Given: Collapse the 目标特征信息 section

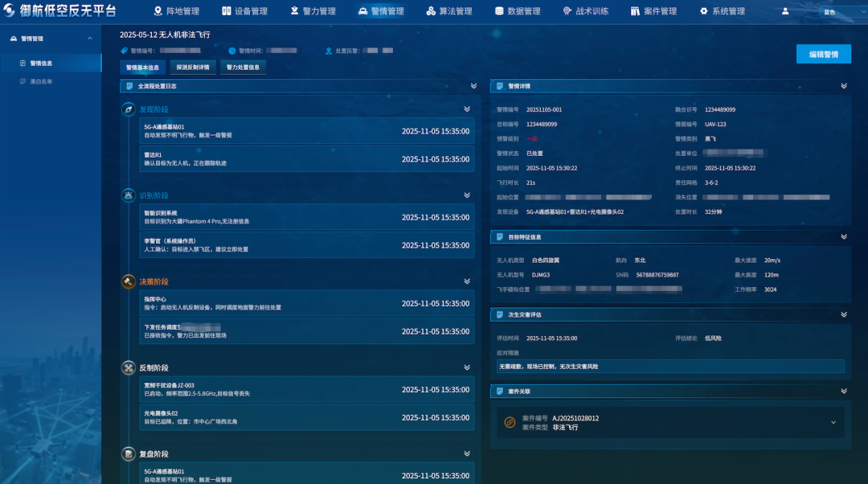Looking at the screenshot, I should tap(844, 236).
